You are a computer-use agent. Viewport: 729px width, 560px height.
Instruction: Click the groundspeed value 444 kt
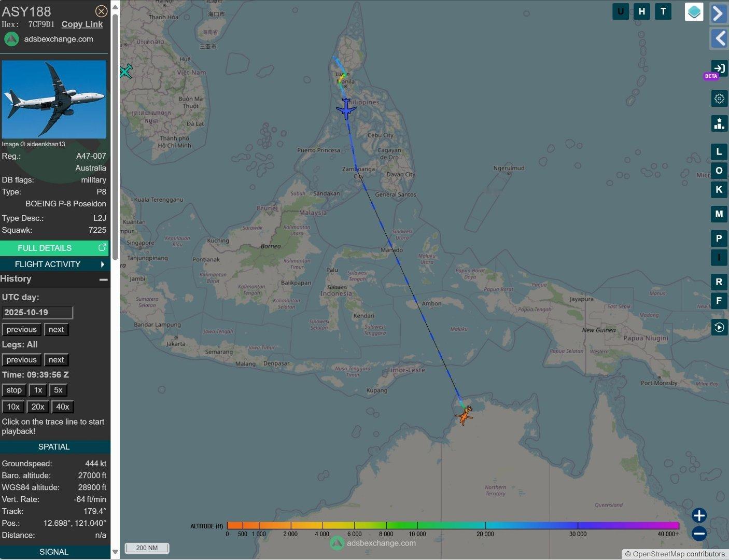tap(96, 464)
